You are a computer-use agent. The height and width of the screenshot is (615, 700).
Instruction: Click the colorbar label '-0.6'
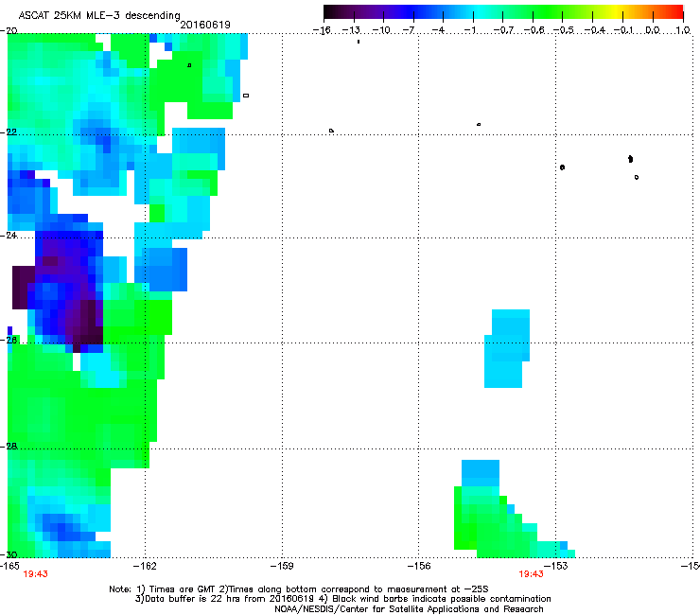tap(534, 30)
